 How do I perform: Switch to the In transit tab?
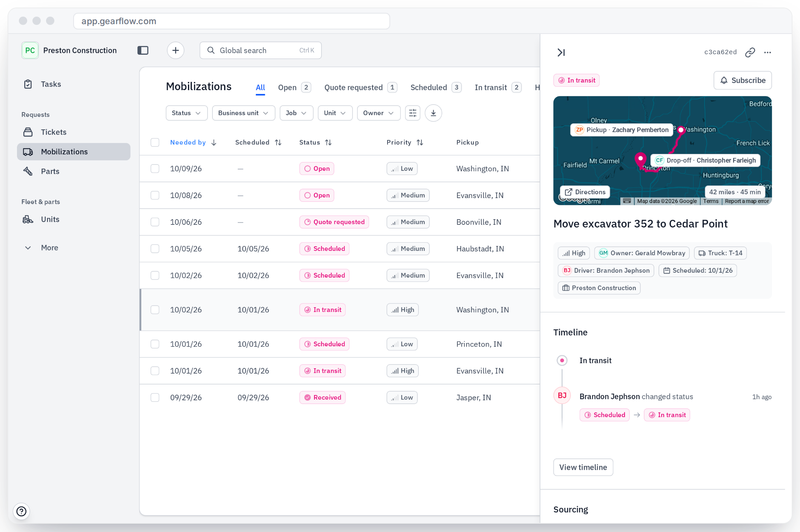coord(498,88)
